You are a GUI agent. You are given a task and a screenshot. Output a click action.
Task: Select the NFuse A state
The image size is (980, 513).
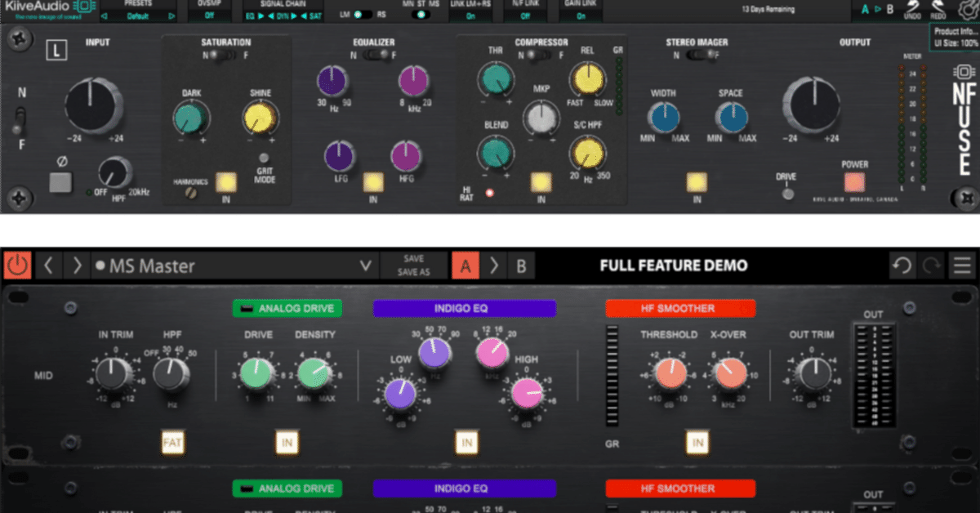click(x=866, y=10)
